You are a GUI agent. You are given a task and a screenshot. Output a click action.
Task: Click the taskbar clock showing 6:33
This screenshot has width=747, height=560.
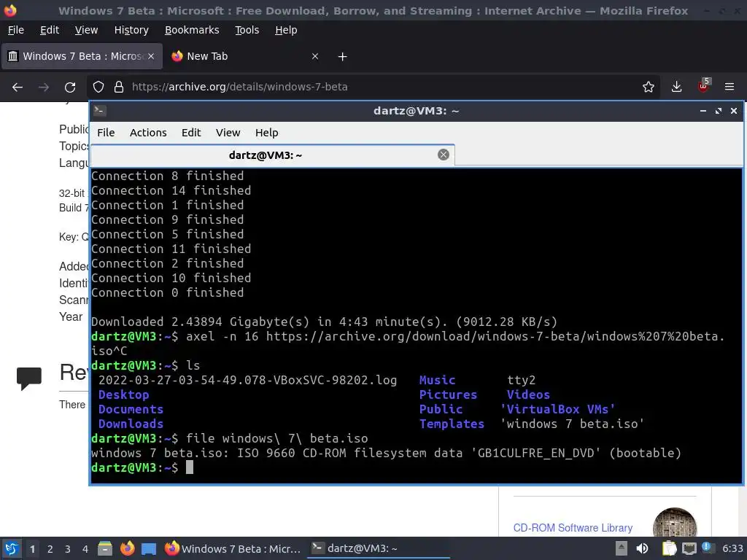click(x=732, y=548)
